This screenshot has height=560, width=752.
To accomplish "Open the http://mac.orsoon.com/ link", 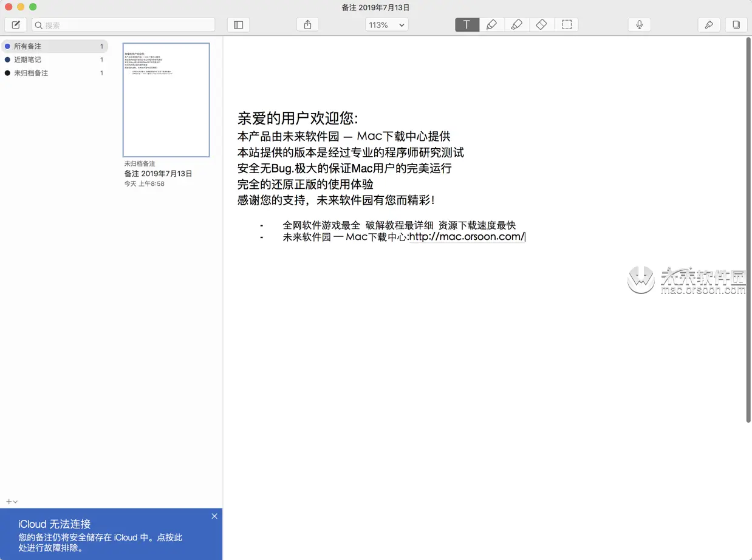I will tap(467, 237).
